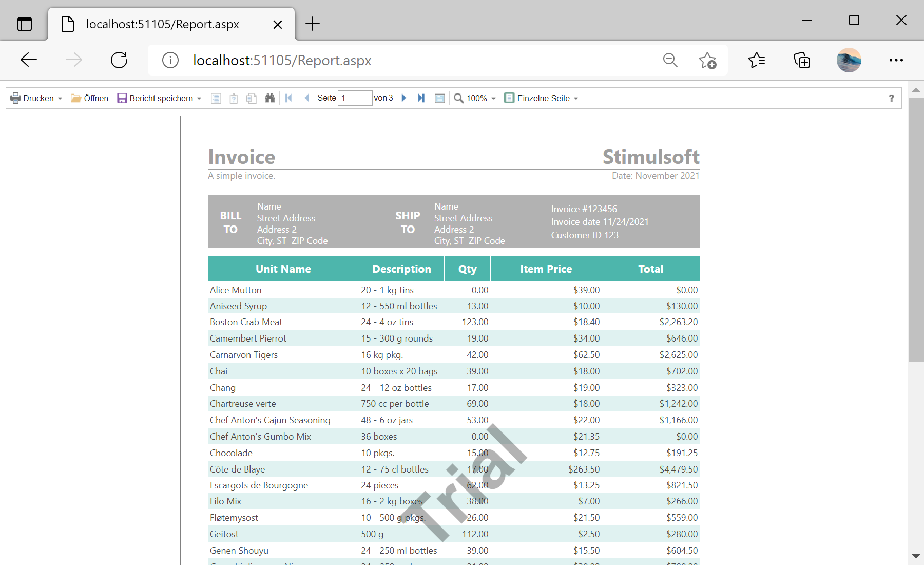Click the $2,625.00 total value
924x565 pixels.
pos(679,355)
